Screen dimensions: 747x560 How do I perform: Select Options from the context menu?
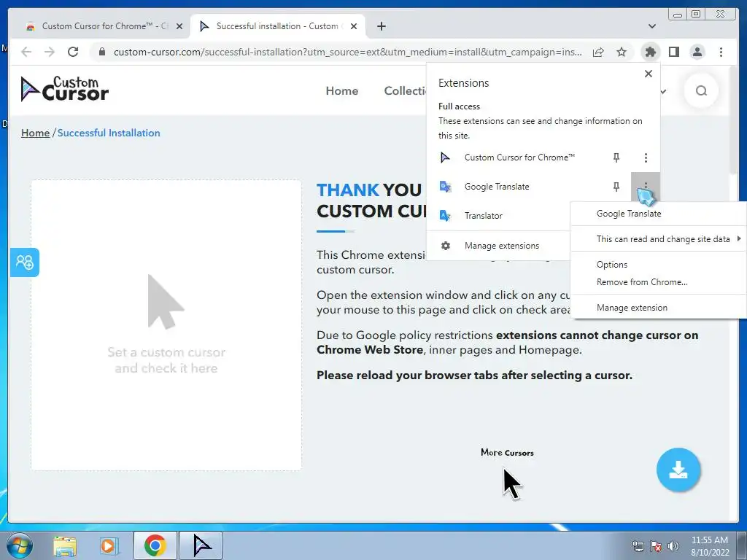tap(612, 265)
